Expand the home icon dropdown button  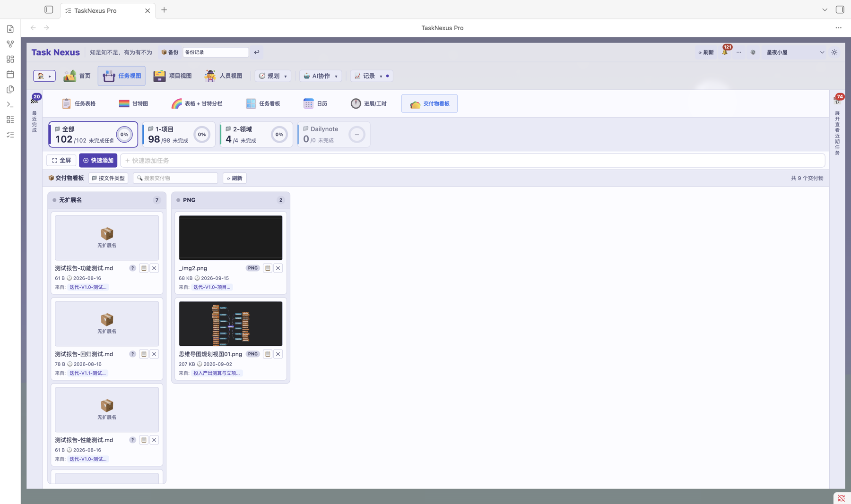(44, 76)
